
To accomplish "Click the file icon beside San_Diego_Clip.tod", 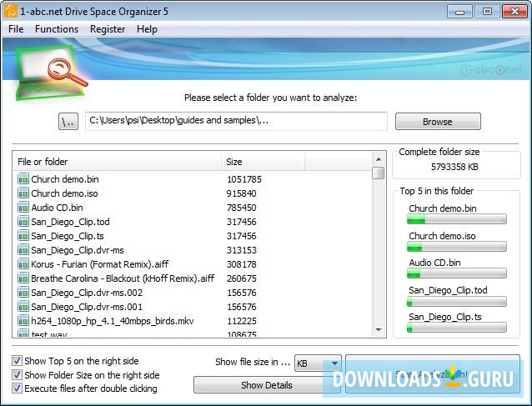I will coord(23,222).
